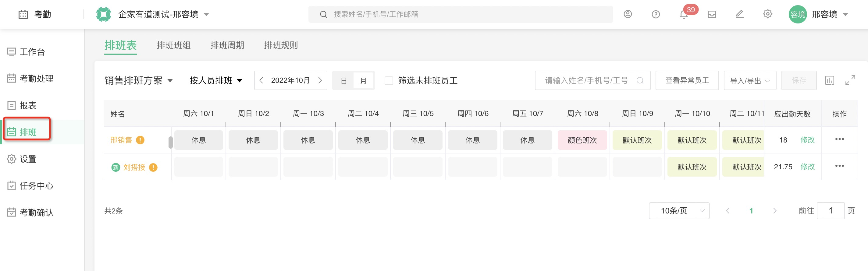Click warning icon next to 刘搭接
Image resolution: width=868 pixels, height=271 pixels.
[x=153, y=167]
